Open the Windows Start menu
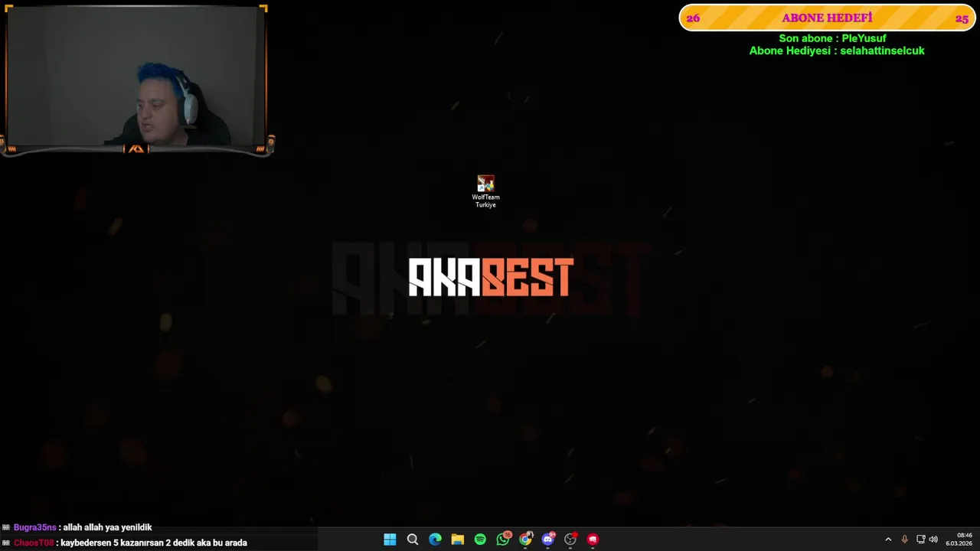Image resolution: width=980 pixels, height=551 pixels. pyautogui.click(x=390, y=540)
